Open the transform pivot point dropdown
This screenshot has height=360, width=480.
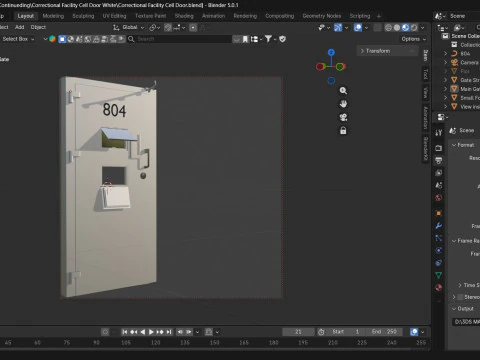154,28
